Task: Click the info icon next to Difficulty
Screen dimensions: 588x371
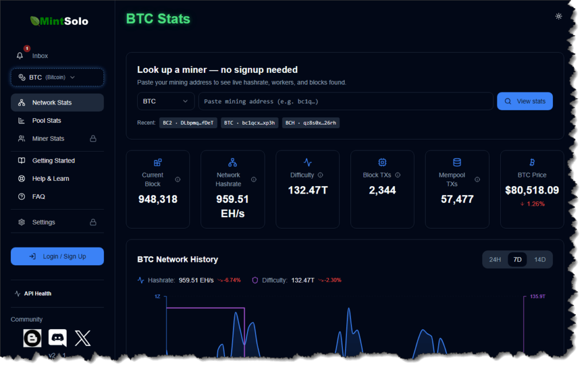Action: click(x=320, y=175)
